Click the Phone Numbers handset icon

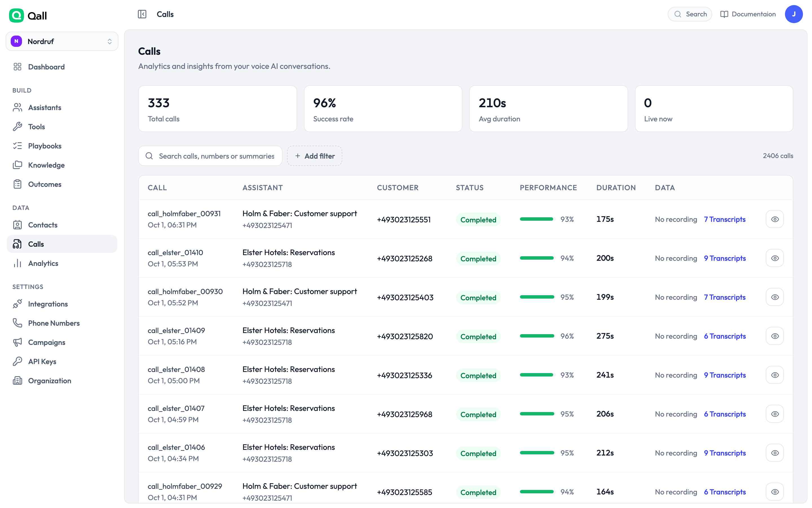pyautogui.click(x=17, y=323)
